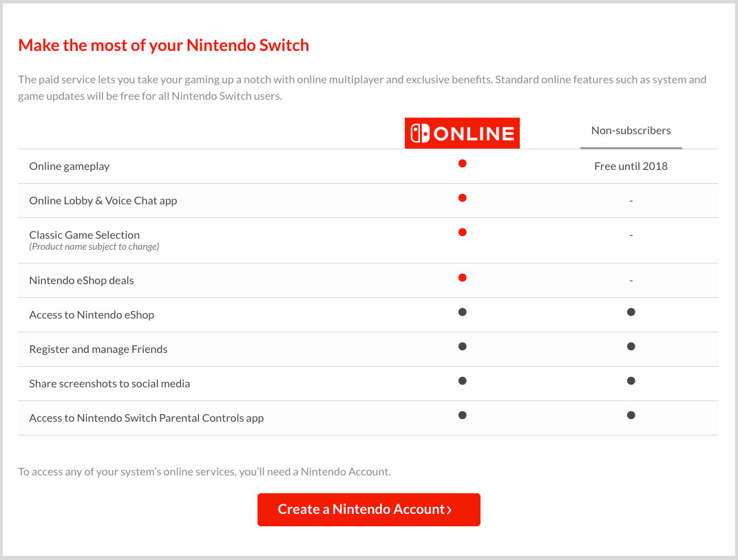Select the Non-subscribers column tab
The height and width of the screenshot is (560, 738).
tap(631, 131)
